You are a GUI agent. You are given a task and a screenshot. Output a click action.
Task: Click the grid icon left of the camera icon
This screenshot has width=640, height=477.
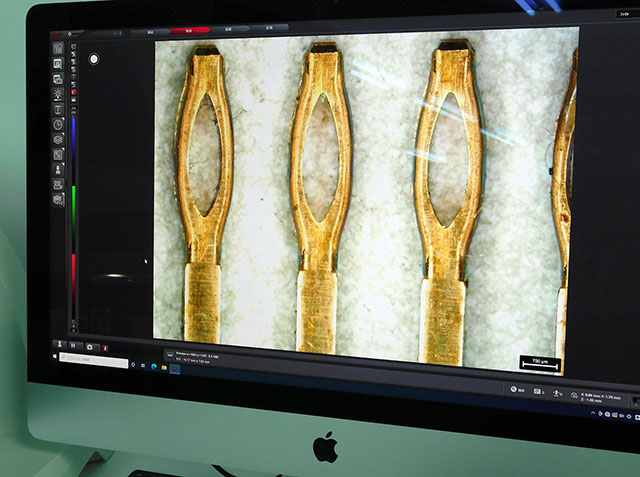(73, 346)
